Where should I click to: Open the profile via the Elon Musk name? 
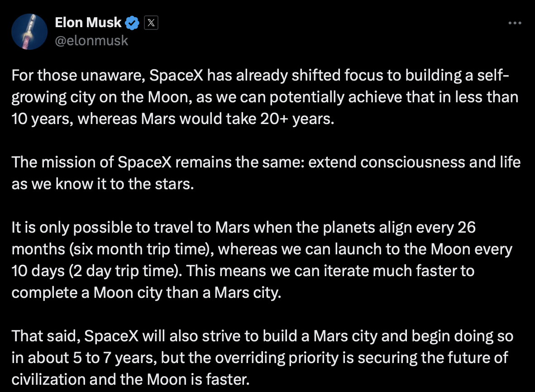point(87,22)
